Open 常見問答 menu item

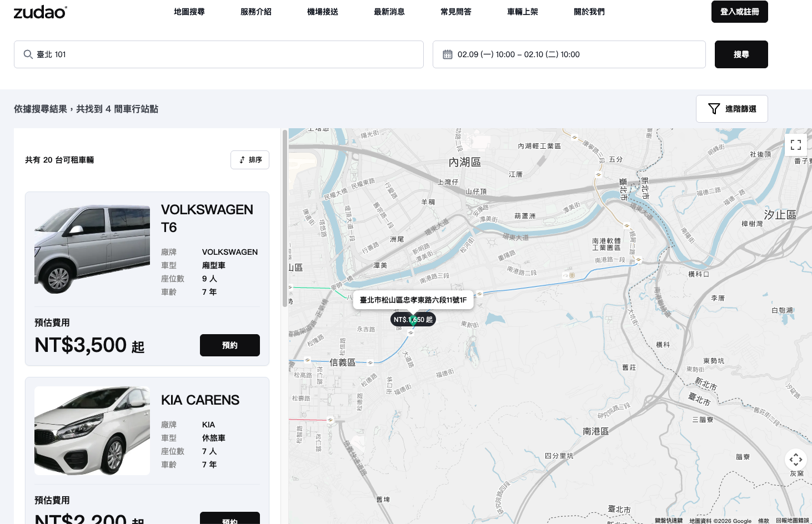(x=456, y=12)
